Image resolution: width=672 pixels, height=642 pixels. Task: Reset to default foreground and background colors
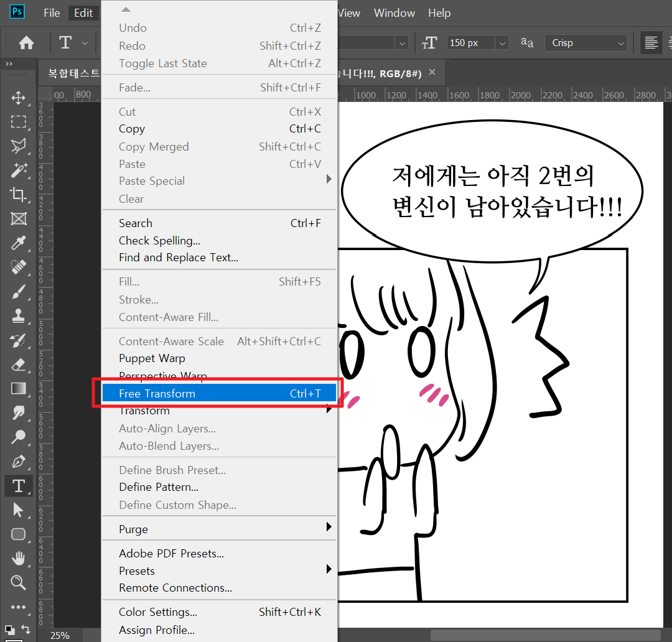pos(11,630)
